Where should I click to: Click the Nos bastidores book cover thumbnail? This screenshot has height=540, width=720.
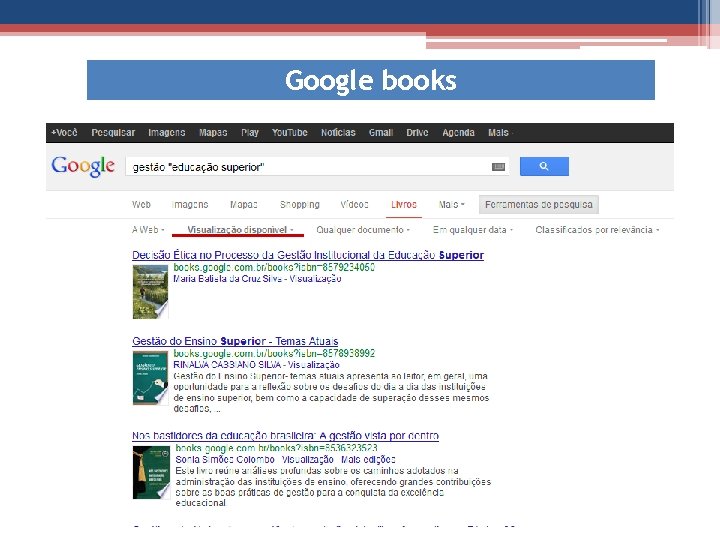click(151, 472)
